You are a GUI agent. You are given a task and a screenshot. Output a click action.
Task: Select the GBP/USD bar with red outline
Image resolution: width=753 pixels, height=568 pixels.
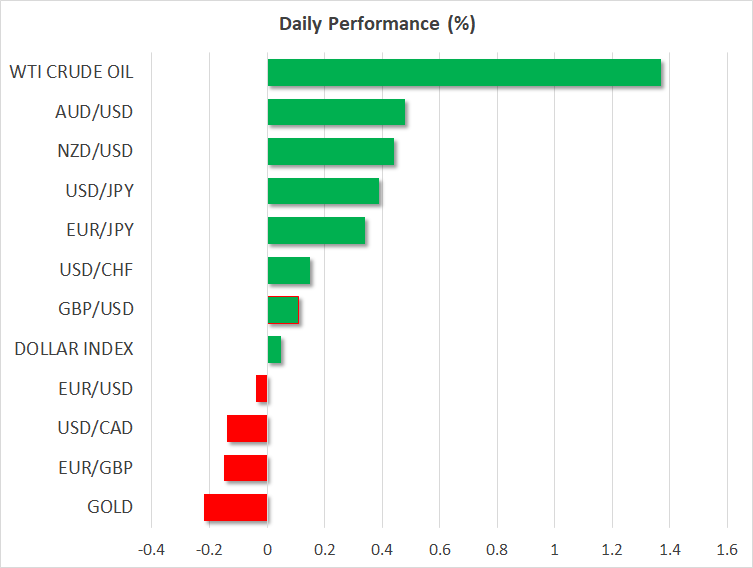coord(283,310)
